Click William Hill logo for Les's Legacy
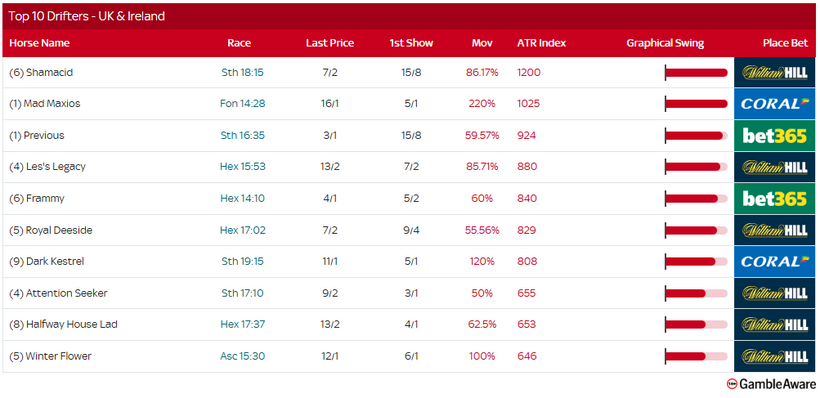The height and width of the screenshot is (398, 820). (x=775, y=167)
